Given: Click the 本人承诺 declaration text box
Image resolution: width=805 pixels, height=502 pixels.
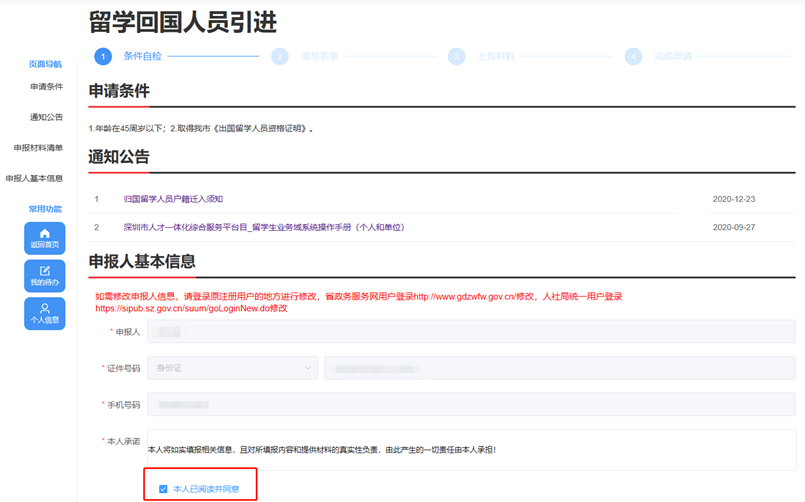Looking at the screenshot, I should tap(471, 450).
